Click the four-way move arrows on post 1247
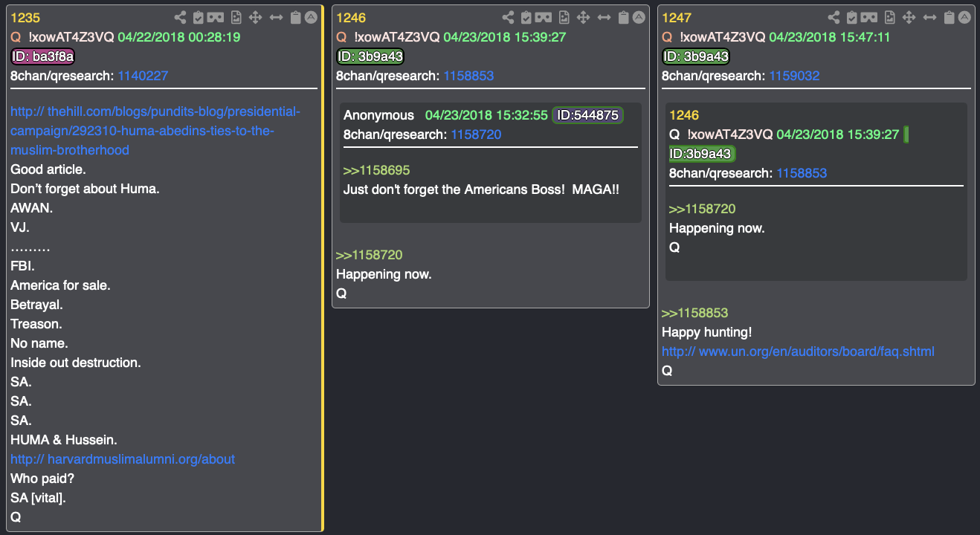Screen dimensions: 980x535 [x=909, y=17]
